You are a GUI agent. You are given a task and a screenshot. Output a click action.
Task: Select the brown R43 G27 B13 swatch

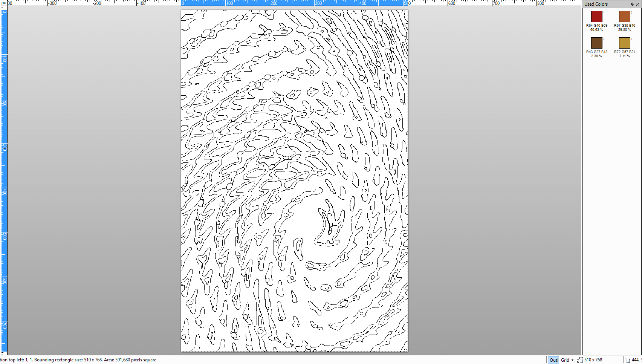tap(596, 43)
